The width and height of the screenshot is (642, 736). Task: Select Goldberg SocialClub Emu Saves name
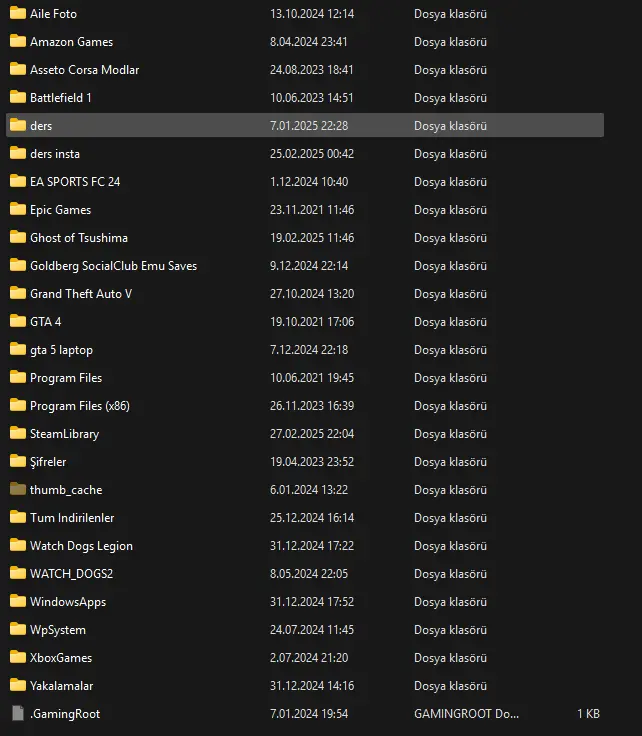114,266
